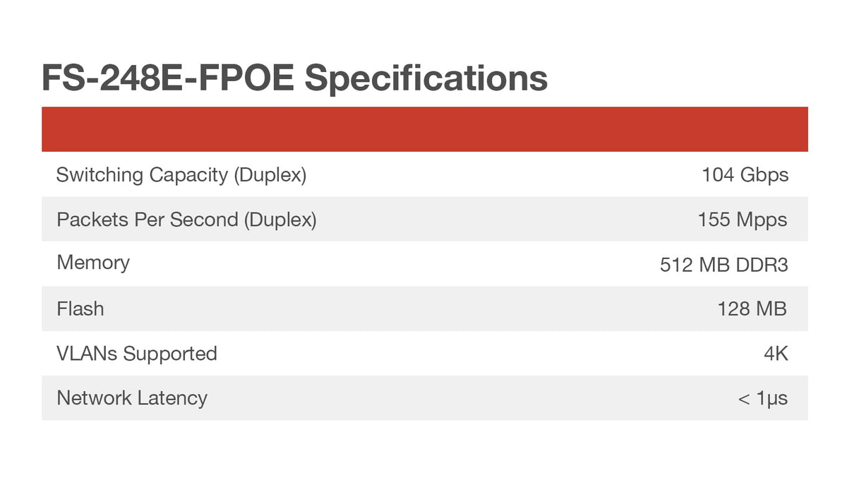Click the red table header bar
The width and height of the screenshot is (847, 504).
[424, 129]
